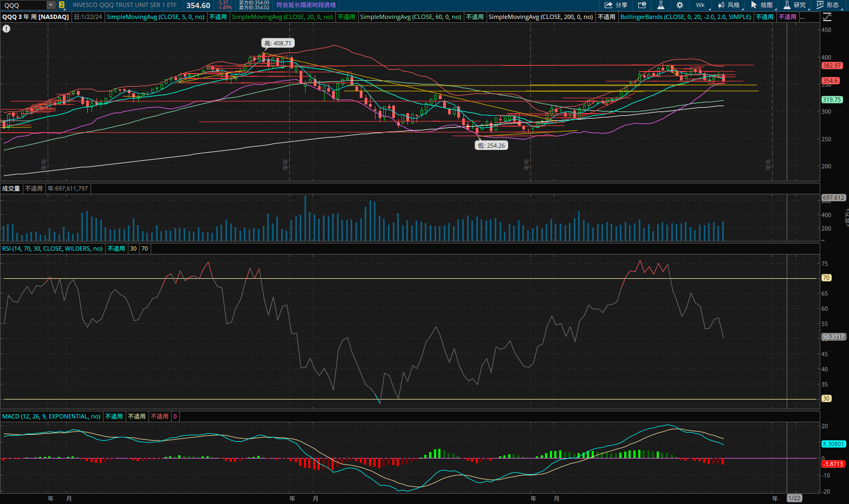Click the extended-hours eligibility purple link

306,5
